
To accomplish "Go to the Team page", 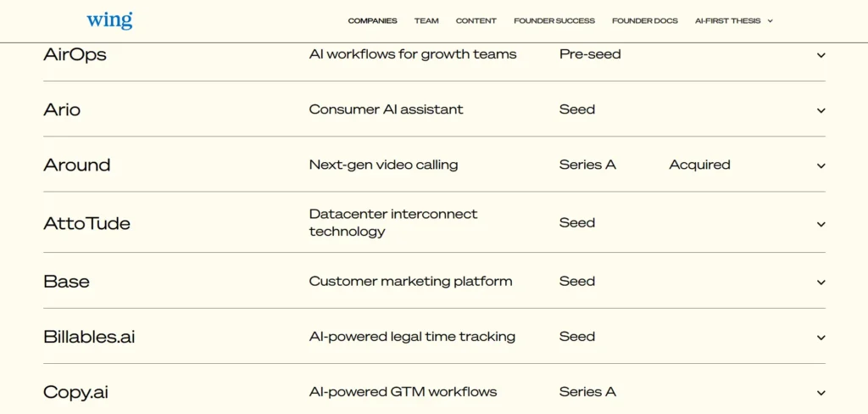I will pyautogui.click(x=426, y=21).
